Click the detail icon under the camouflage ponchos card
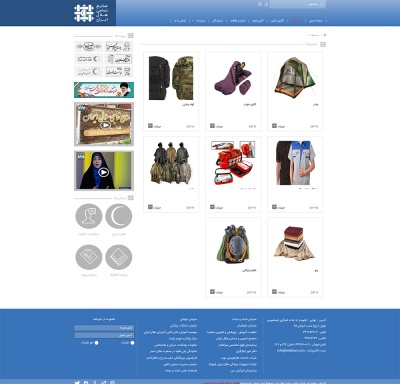The image size is (400, 384). [150, 207]
